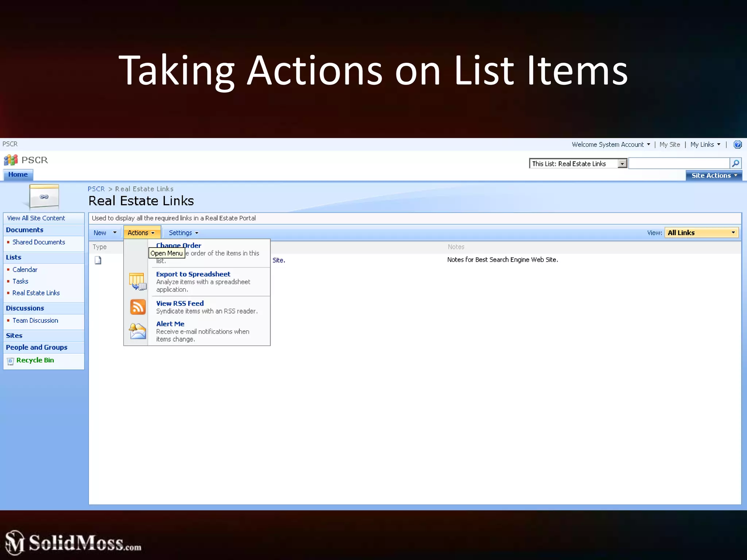Choose Alert Me from Actions menu
The height and width of the screenshot is (560, 747).
(x=170, y=324)
